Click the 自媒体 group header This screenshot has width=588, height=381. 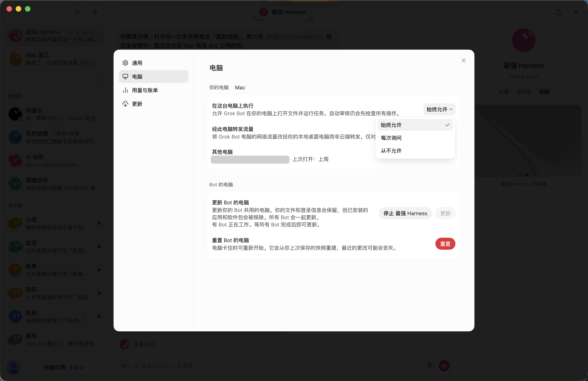pos(15,96)
